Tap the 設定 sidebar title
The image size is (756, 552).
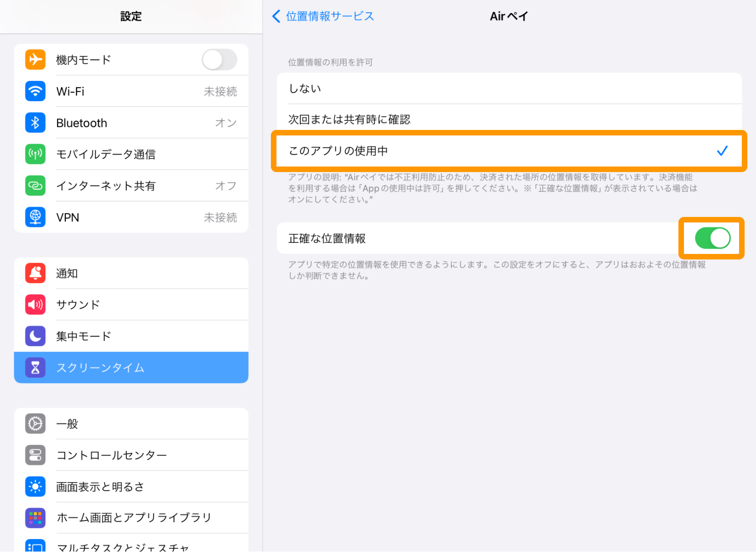point(131,16)
